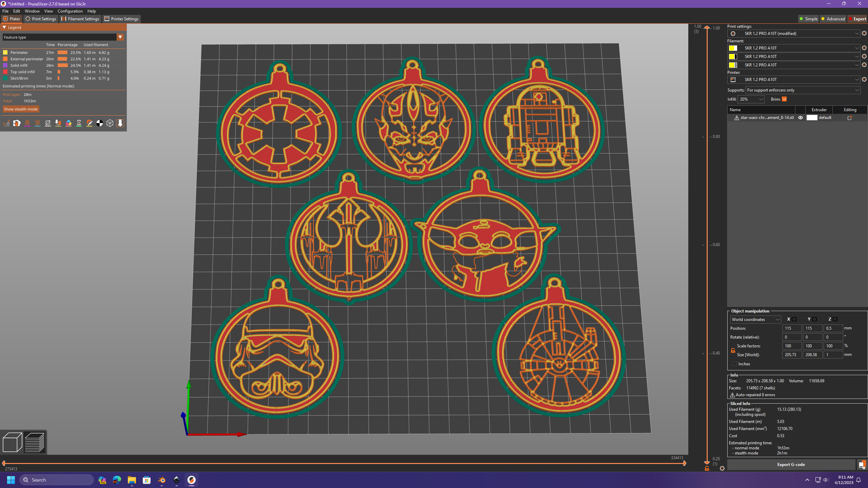Toggle vertical layer slider lock

[x=707, y=468]
